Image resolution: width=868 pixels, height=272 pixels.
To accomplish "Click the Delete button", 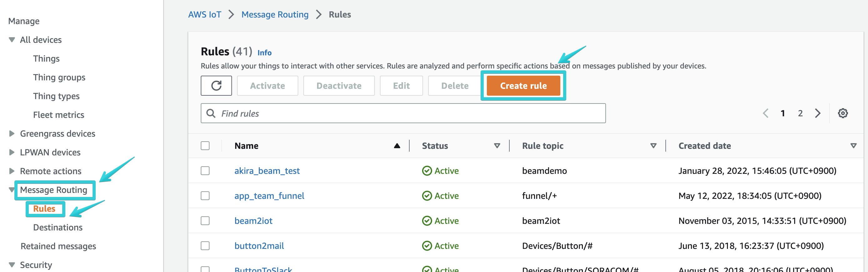I will point(455,86).
